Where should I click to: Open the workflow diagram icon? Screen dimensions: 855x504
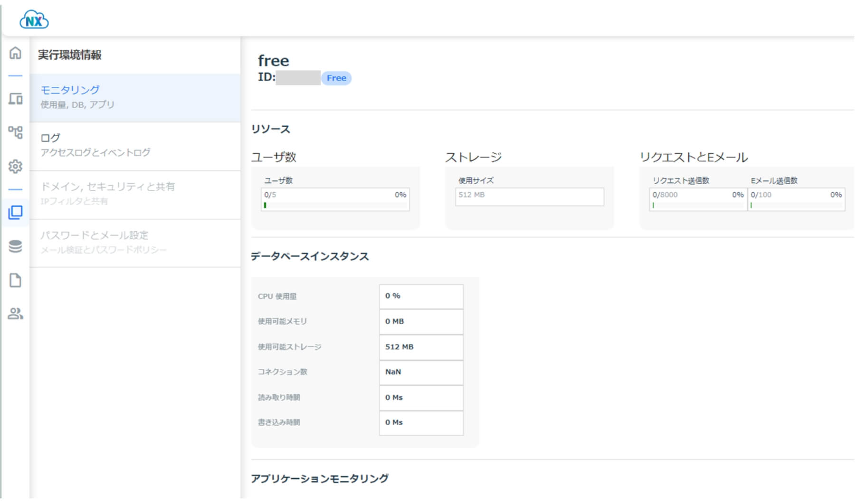pos(15,132)
